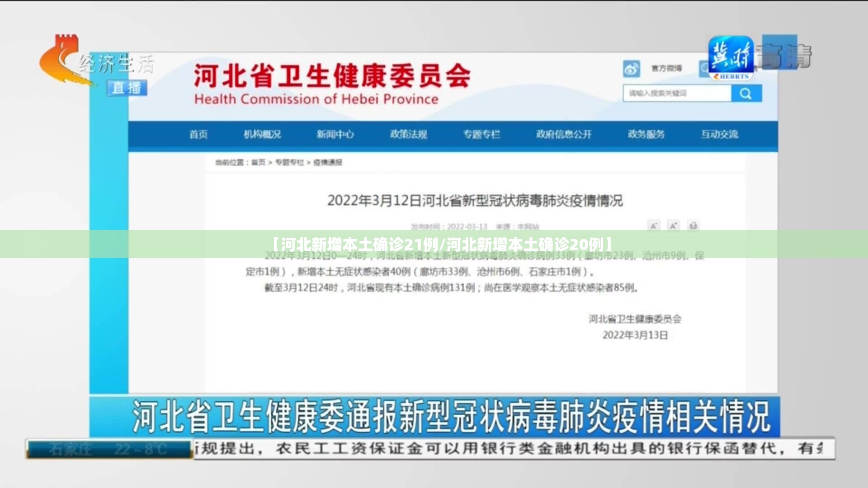Click 官方微博 text link
Image resolution: width=868 pixels, height=488 pixels.
coord(666,68)
